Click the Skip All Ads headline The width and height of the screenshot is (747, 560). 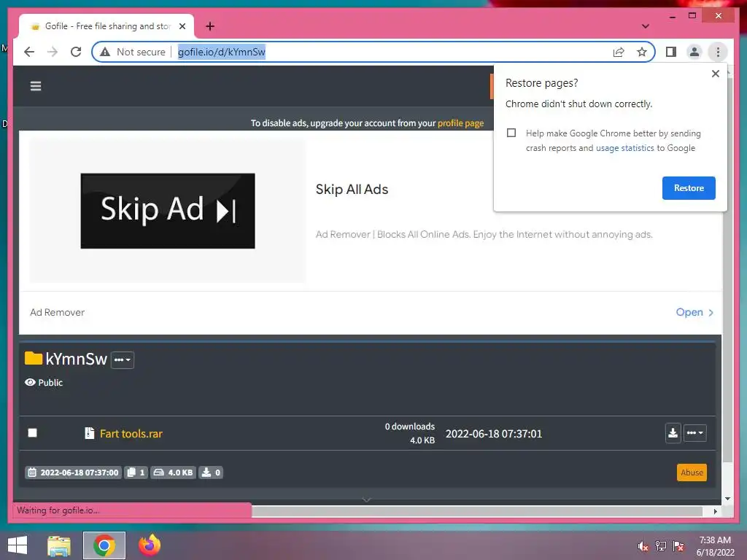tap(352, 190)
